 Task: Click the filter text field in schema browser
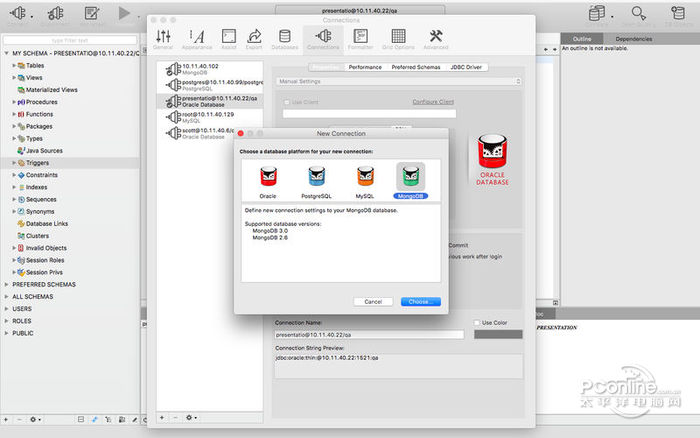[70, 40]
